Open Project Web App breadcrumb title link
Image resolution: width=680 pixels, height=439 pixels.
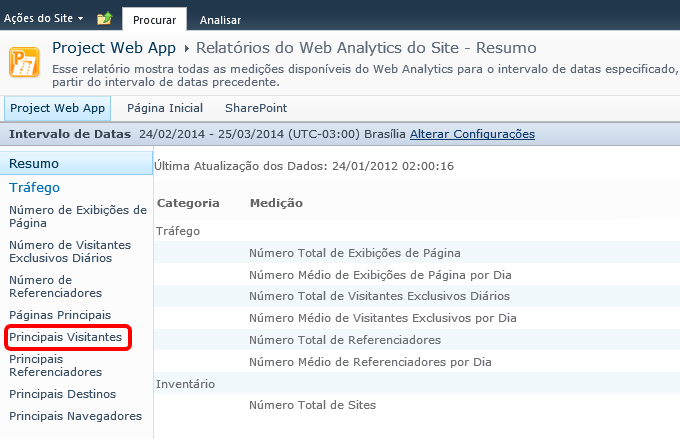point(114,48)
